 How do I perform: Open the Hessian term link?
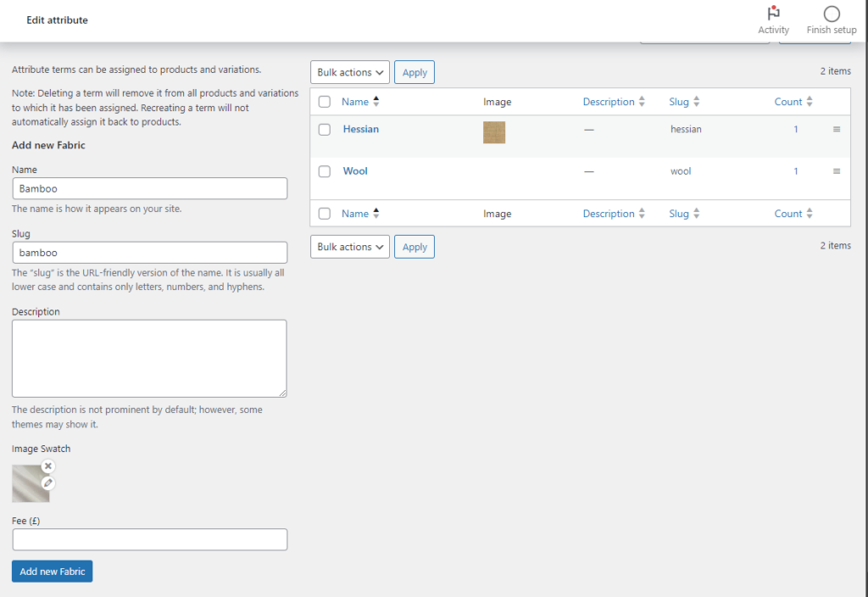tap(360, 129)
